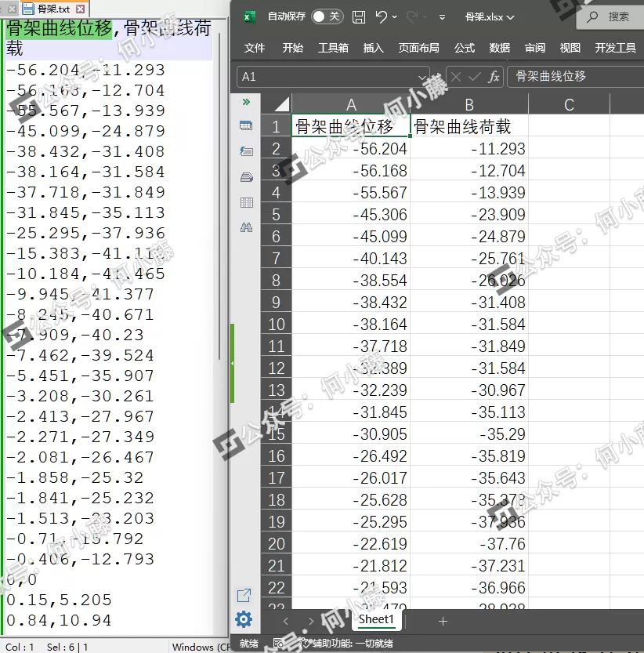Toggle the AutoSave (自动保存) switch
Screen dimensions: 644x653
[x=327, y=16]
